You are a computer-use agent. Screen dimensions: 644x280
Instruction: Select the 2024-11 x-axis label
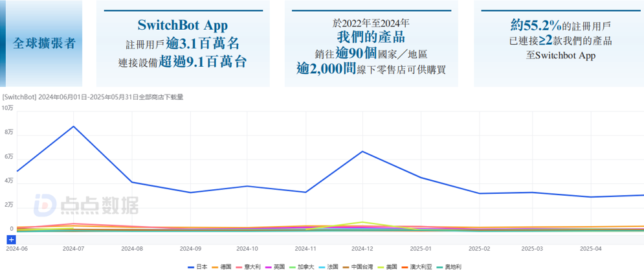point(305,249)
